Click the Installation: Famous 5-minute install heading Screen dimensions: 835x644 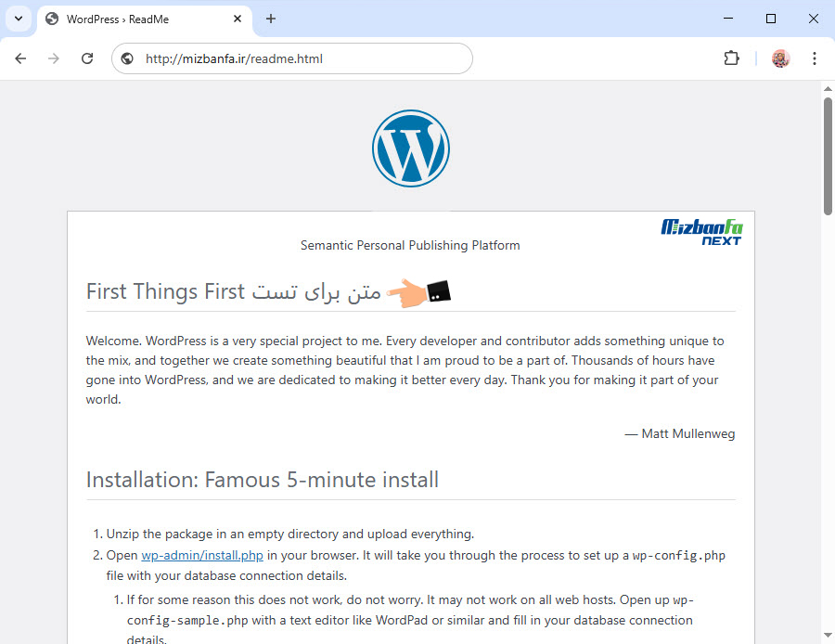[x=263, y=480]
